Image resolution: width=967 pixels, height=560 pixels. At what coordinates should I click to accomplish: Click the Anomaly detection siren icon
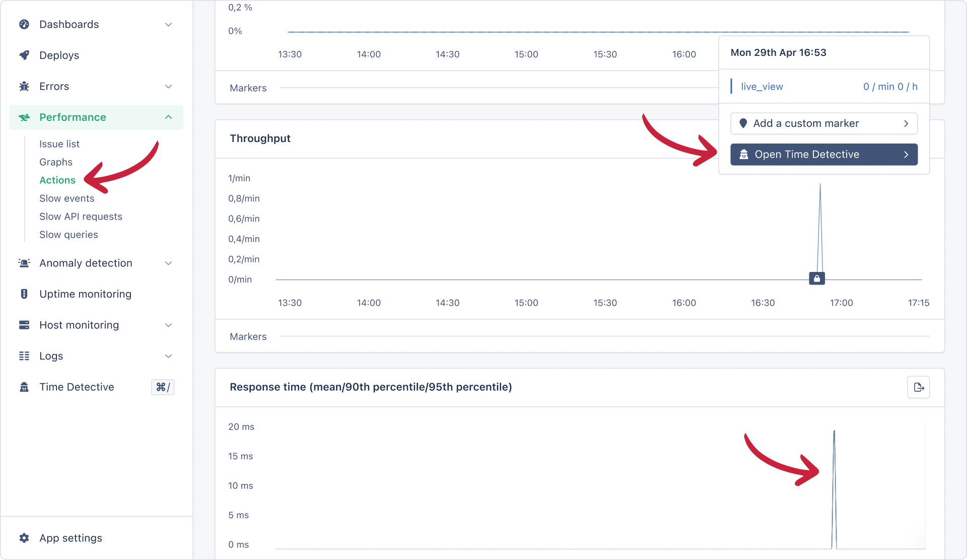click(24, 263)
